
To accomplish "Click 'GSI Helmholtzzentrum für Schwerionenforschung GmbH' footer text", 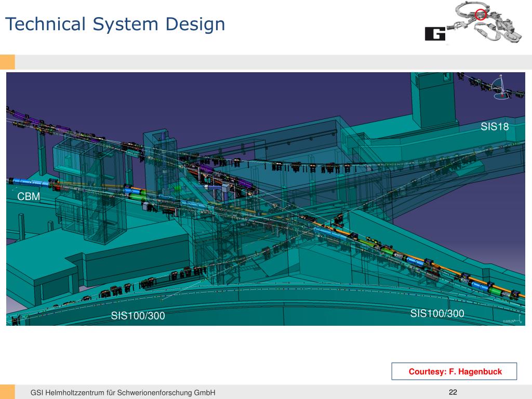I will (123, 393).
